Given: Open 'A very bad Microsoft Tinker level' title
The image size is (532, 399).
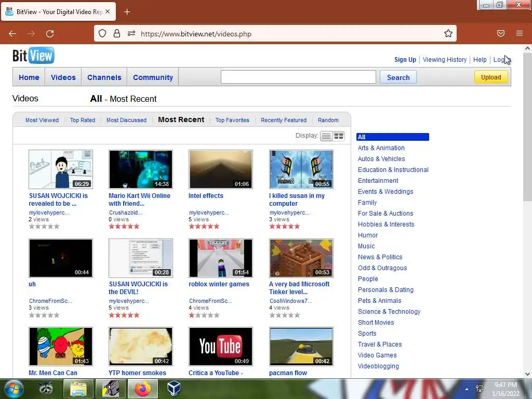Looking at the screenshot, I should coord(299,288).
